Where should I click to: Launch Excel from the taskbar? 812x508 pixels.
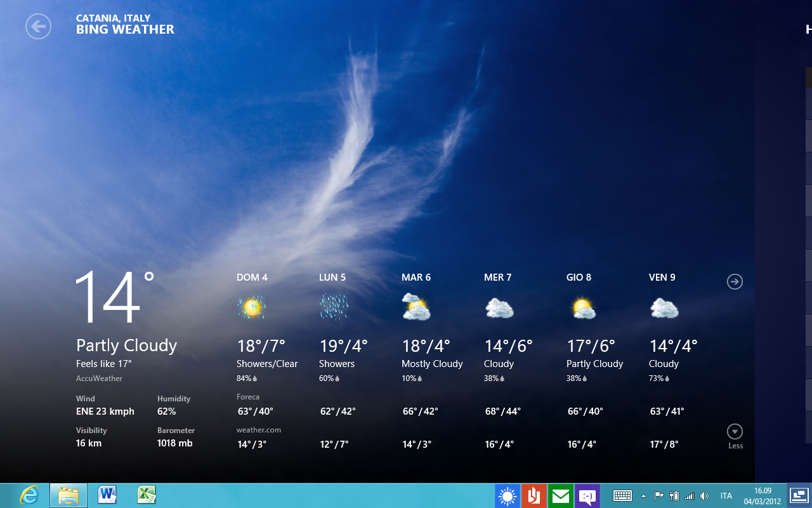147,495
